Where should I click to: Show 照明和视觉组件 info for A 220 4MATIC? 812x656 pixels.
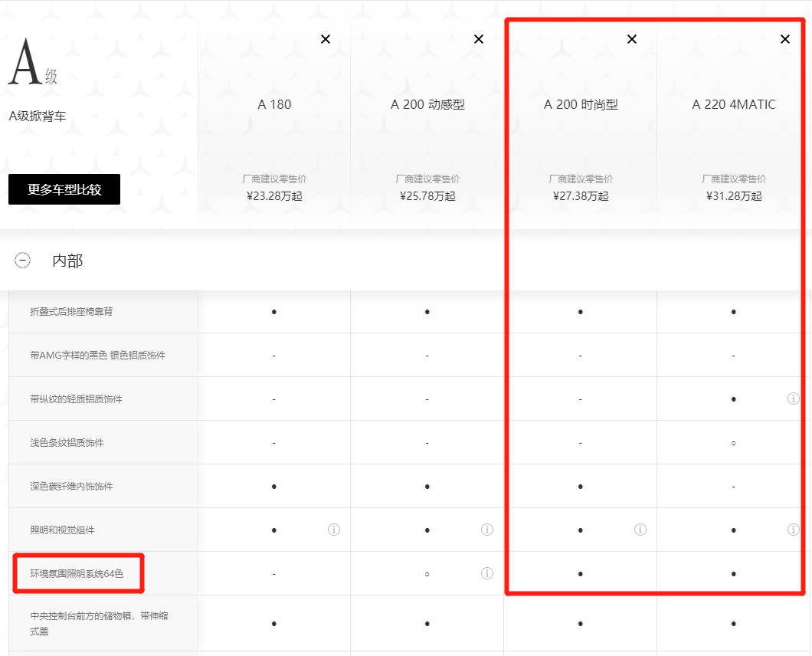click(794, 530)
